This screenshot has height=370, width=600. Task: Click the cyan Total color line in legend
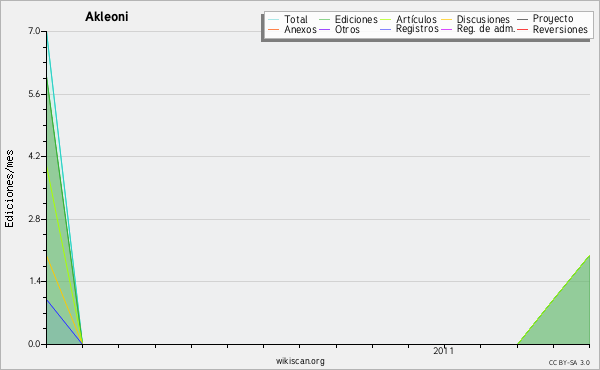(x=273, y=19)
